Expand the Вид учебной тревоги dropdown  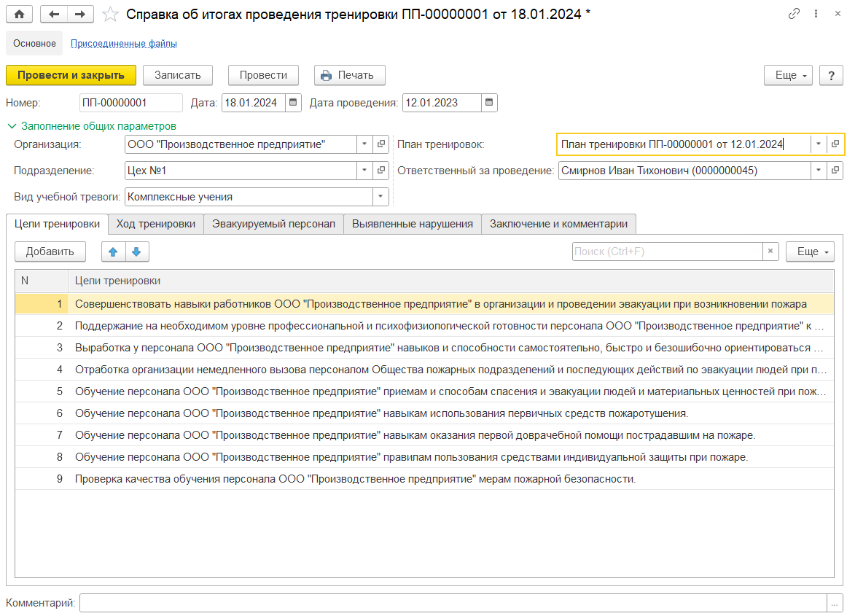coord(380,197)
